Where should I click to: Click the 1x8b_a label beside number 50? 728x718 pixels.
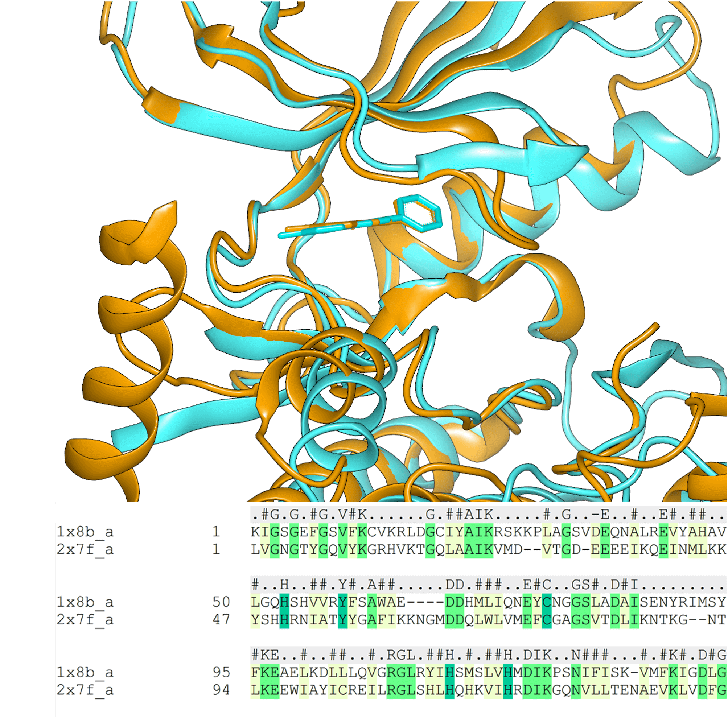pos(85,602)
